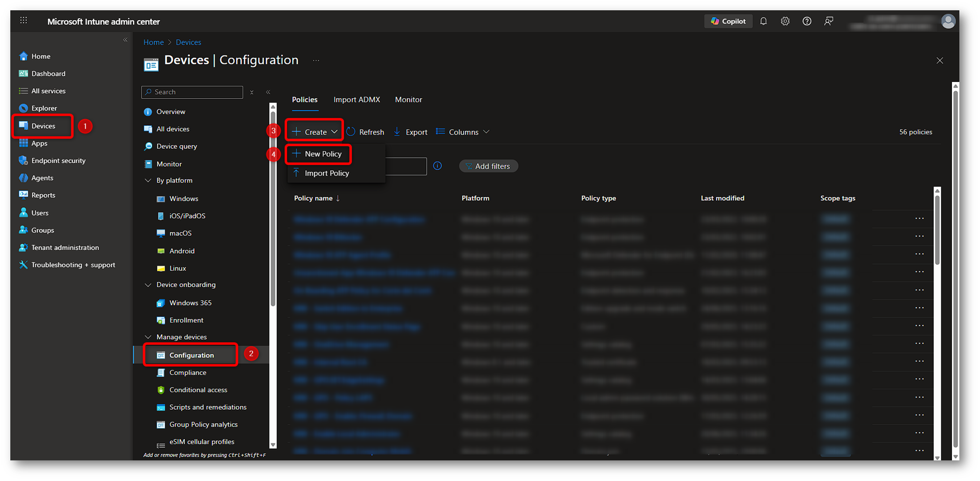The width and height of the screenshot is (980, 481).
Task: Switch to the Import ADMX tab
Action: [357, 100]
